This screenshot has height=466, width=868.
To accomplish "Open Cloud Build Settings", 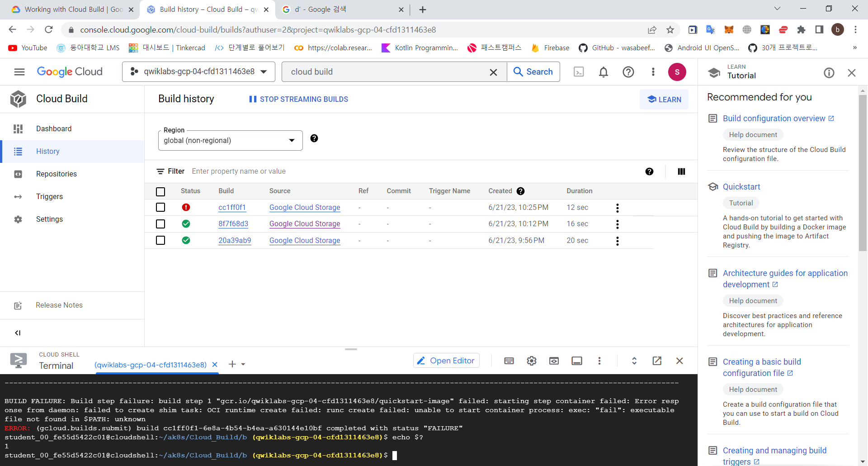I will (72, 219).
